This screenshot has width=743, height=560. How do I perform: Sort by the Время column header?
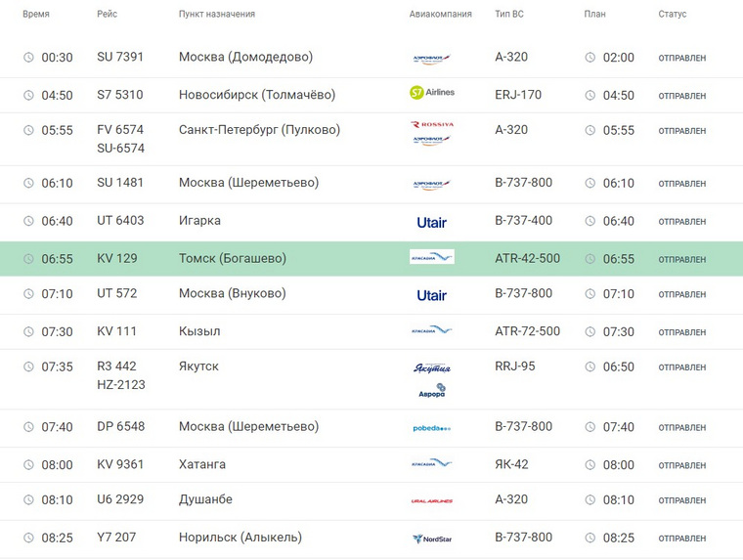36,15
